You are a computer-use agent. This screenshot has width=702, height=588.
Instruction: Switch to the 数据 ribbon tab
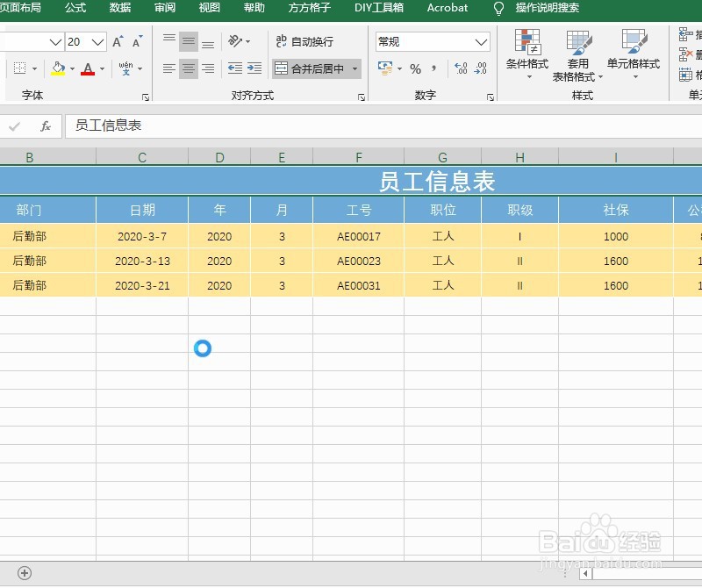[119, 9]
